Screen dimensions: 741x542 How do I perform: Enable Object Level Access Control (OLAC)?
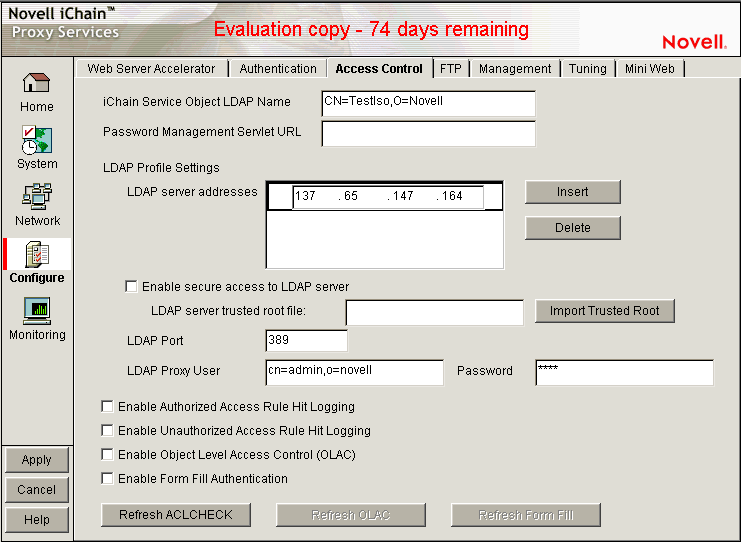[107, 455]
